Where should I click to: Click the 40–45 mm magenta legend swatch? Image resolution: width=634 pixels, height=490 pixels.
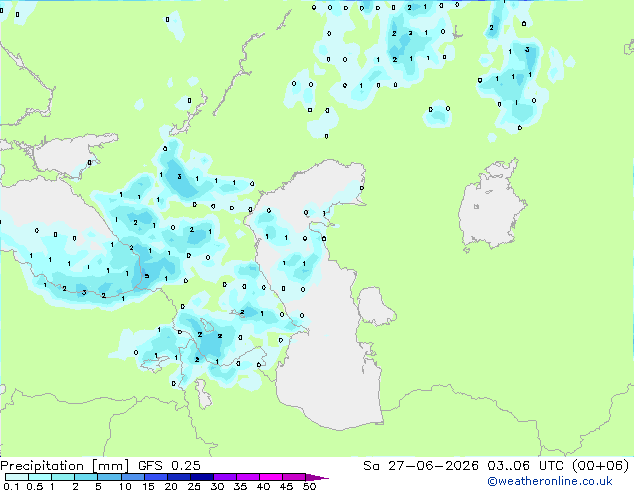(271, 477)
